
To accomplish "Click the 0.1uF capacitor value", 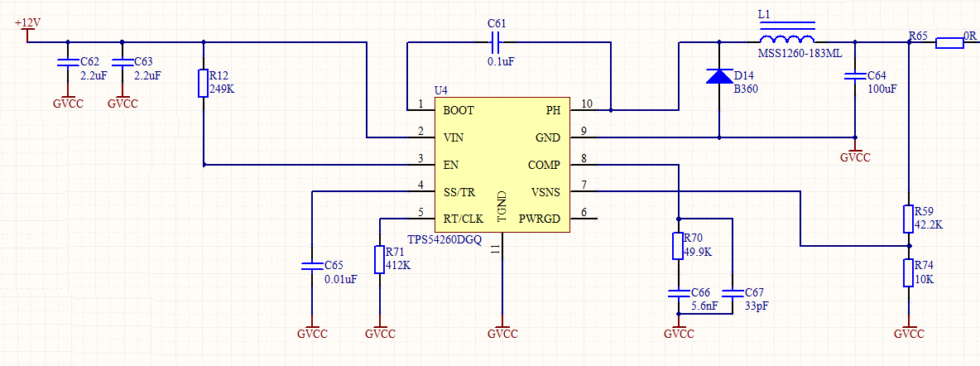I will (x=502, y=61).
